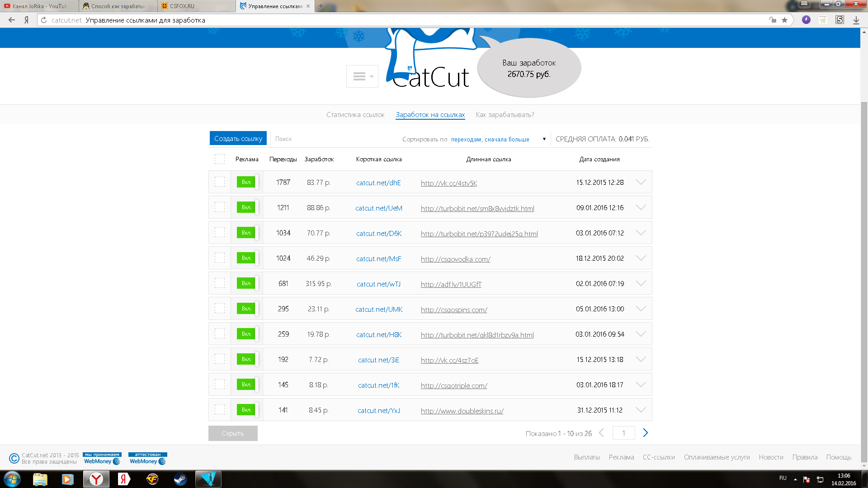Viewport: 868px width, 488px height.
Task: Switch to 'Способ как зарабатывать' browser tab
Action: pyautogui.click(x=118, y=6)
